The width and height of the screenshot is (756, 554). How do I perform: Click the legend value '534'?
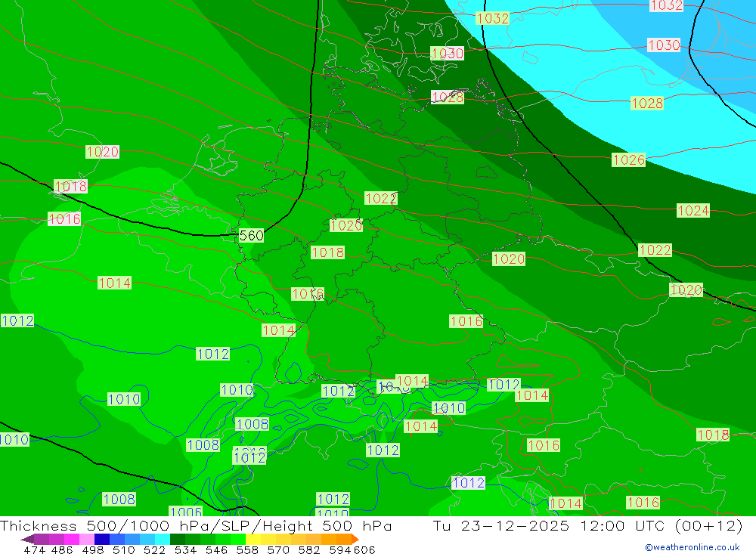click(x=185, y=549)
